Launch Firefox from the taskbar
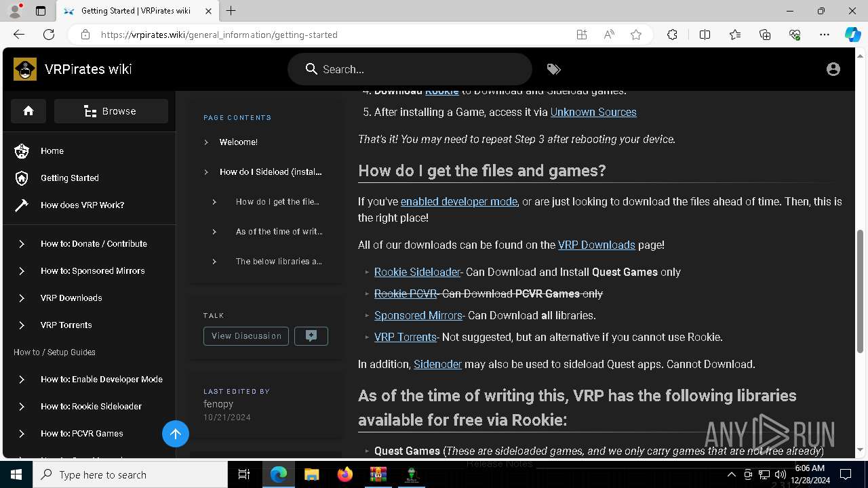 344,474
